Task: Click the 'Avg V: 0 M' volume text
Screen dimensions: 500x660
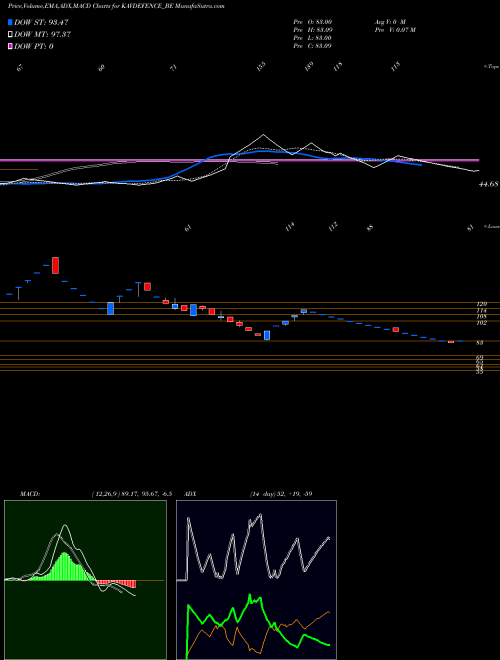Action: (390, 21)
